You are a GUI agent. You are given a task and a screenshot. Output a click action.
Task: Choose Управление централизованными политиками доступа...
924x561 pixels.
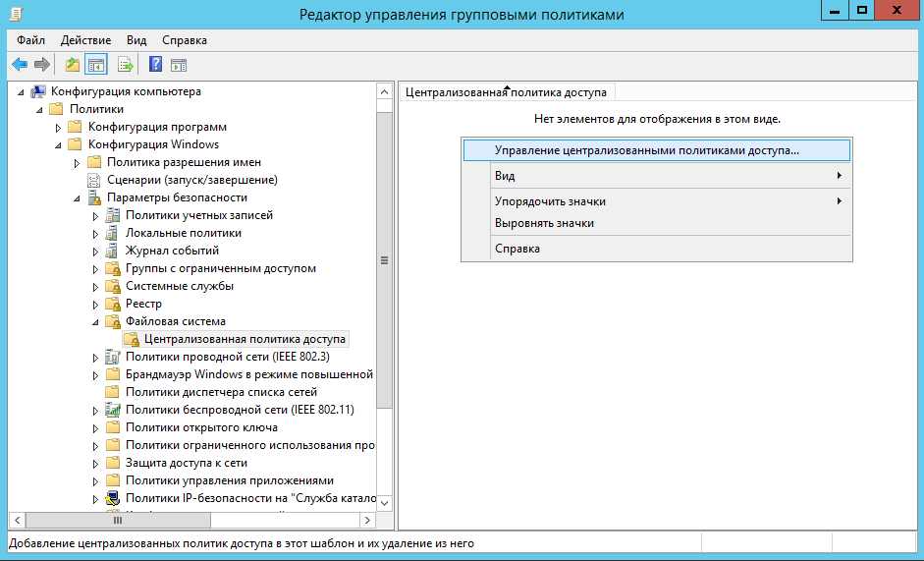[x=657, y=150]
